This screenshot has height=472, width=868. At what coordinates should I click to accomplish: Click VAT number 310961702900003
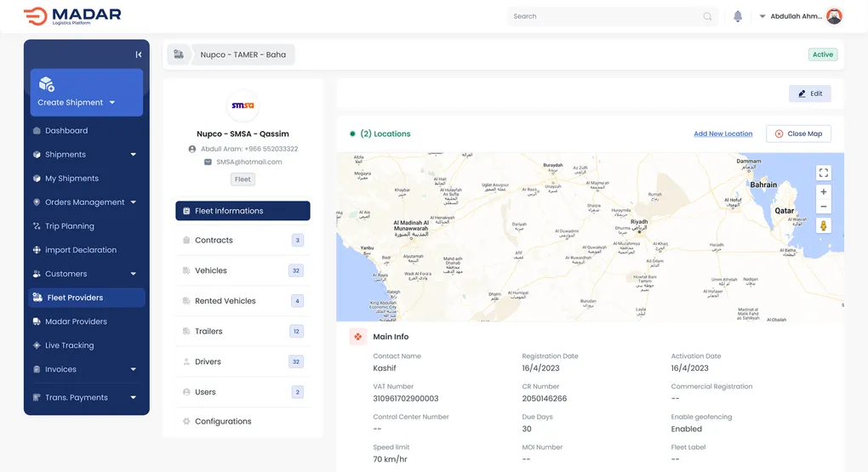point(405,398)
